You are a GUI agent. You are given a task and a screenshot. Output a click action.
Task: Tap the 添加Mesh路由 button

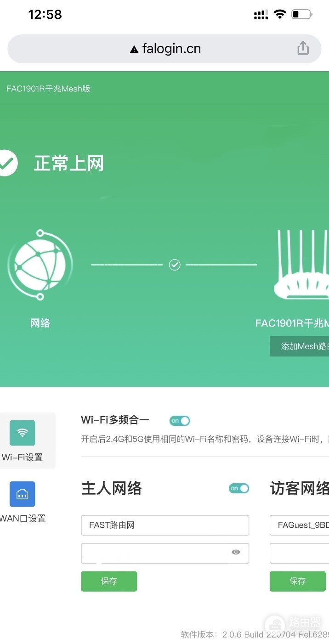point(299,346)
